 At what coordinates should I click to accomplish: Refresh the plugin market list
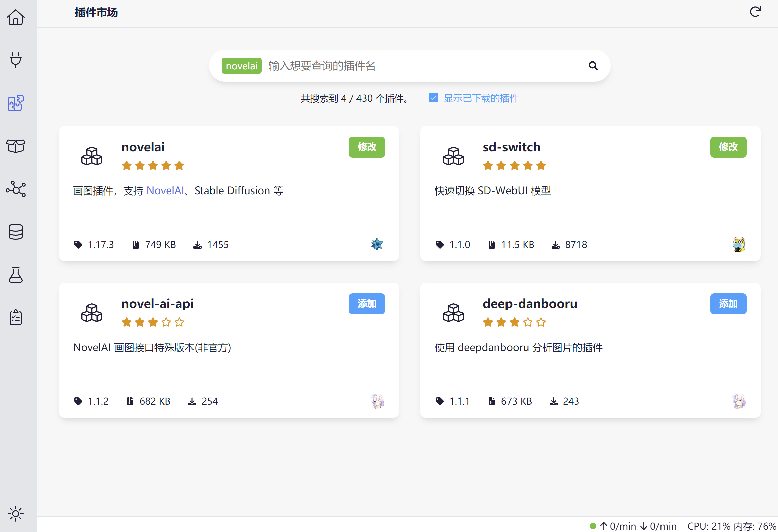[755, 12]
